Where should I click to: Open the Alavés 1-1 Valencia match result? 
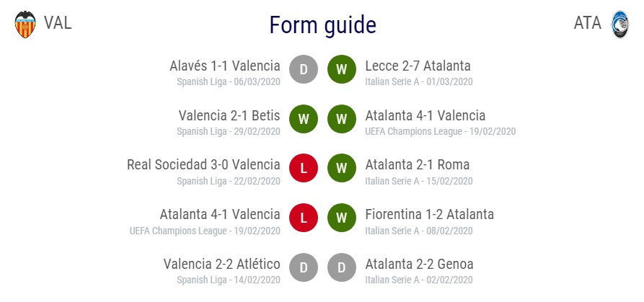tap(225, 66)
